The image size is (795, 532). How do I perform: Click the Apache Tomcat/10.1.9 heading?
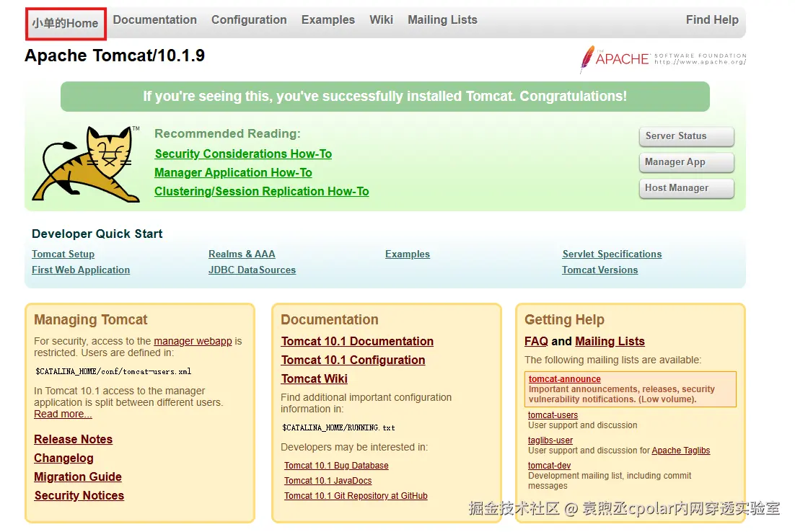pos(115,56)
